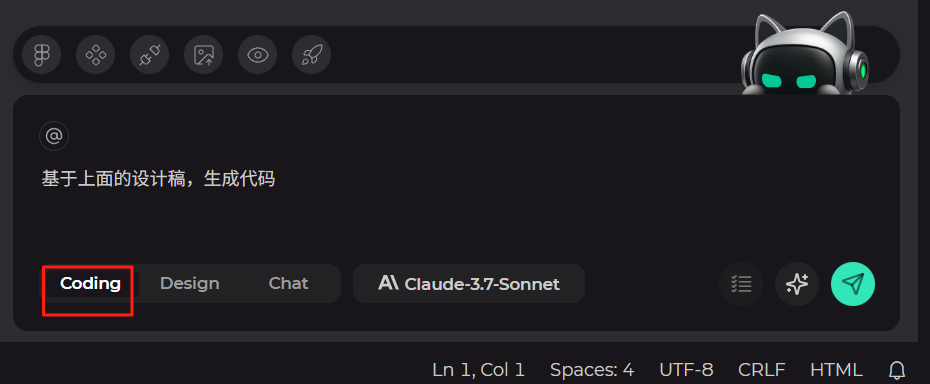
Task: Click the plug connector icon
Action: point(149,55)
